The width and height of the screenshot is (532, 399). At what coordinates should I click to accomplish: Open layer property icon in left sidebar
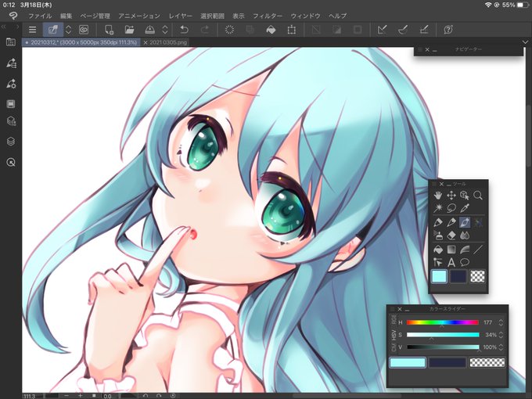click(11, 121)
